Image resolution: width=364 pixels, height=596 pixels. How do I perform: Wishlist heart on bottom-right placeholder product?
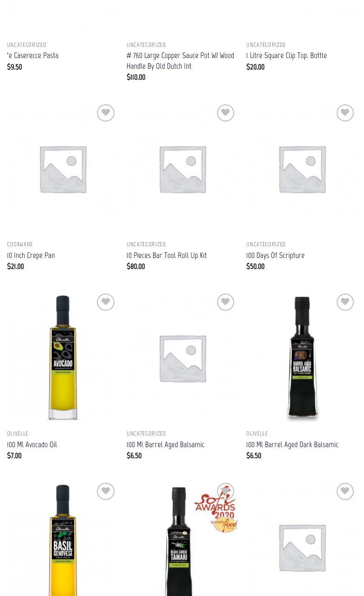[x=345, y=491]
